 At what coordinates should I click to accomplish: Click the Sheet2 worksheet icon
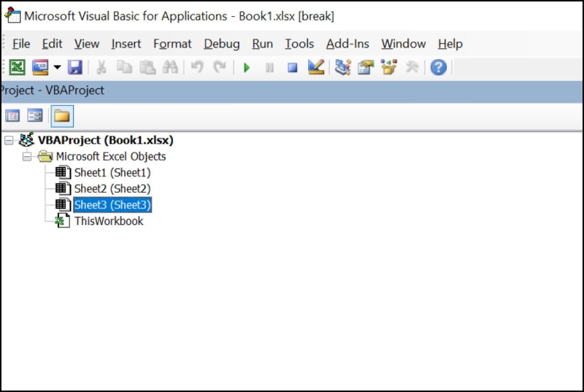tap(63, 189)
